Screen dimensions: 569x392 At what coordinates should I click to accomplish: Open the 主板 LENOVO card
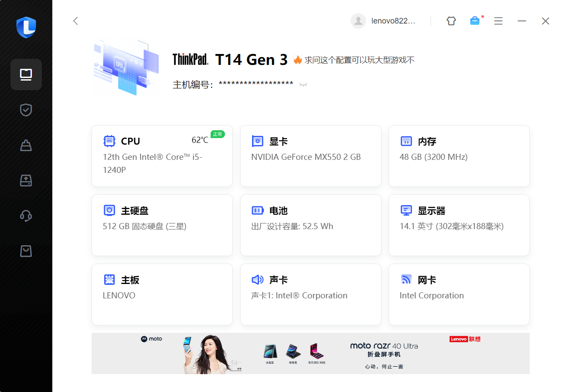[x=162, y=294]
